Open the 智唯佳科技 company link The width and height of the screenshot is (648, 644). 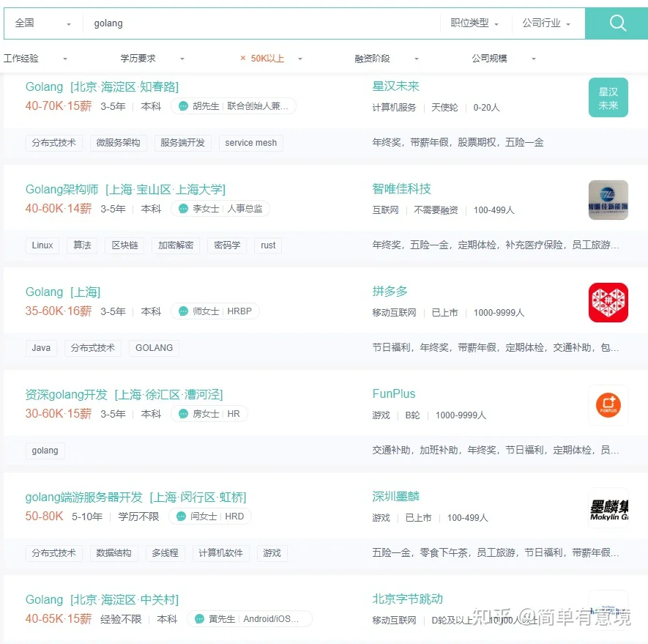click(401, 188)
